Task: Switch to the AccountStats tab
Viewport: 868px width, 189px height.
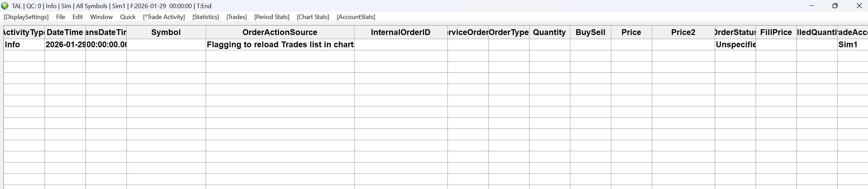Action: click(356, 17)
